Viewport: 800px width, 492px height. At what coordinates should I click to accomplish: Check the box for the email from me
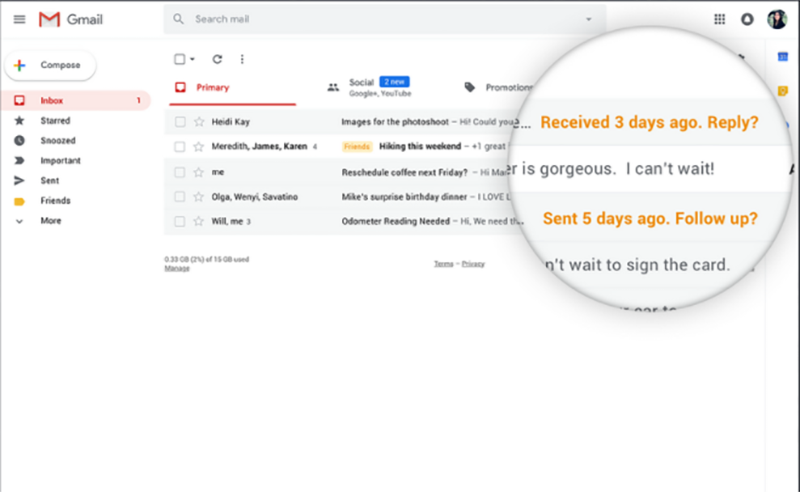(x=180, y=172)
